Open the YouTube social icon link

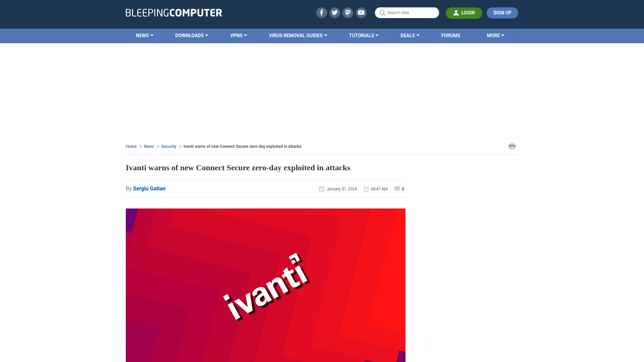[361, 12]
